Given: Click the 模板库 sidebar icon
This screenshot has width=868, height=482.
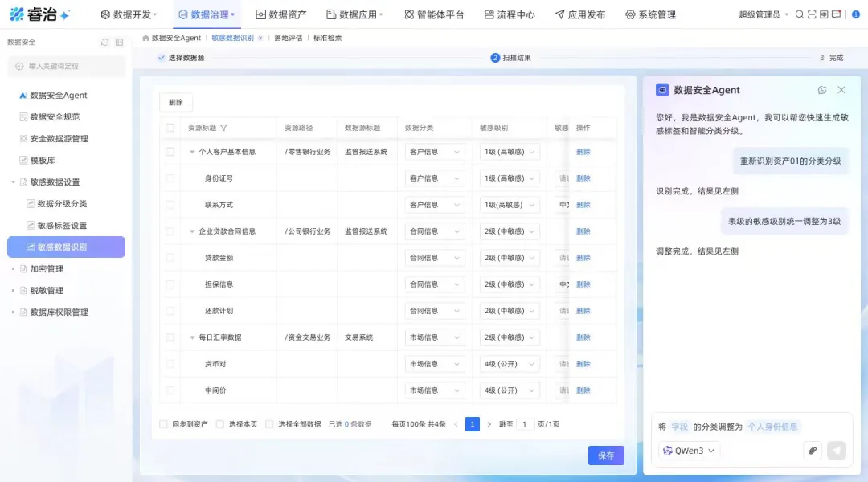Looking at the screenshot, I should [x=23, y=160].
